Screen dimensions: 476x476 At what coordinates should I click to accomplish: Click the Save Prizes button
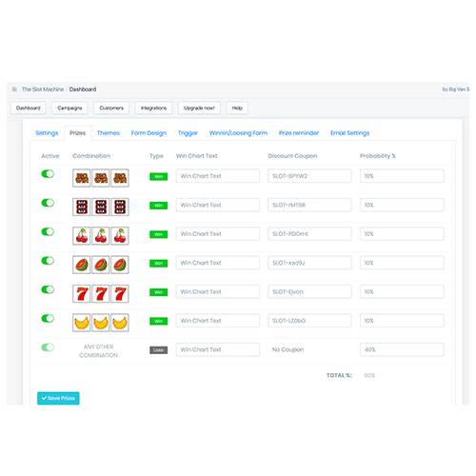point(58,398)
